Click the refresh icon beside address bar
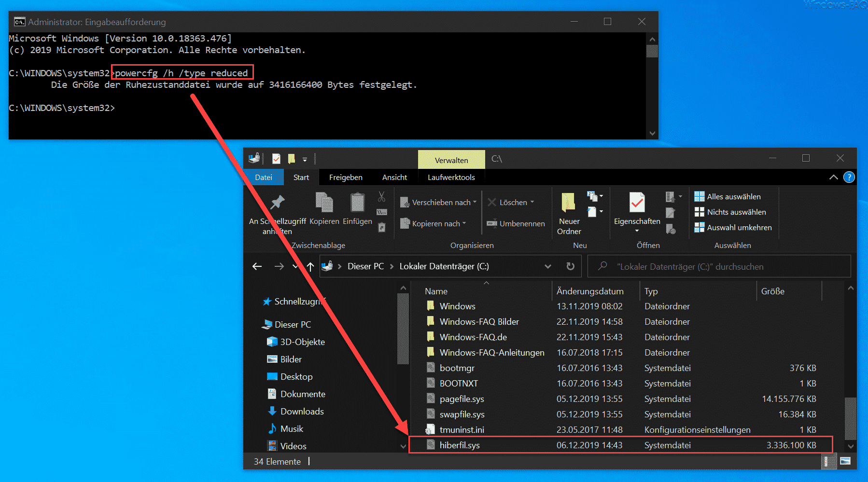 pos(570,266)
